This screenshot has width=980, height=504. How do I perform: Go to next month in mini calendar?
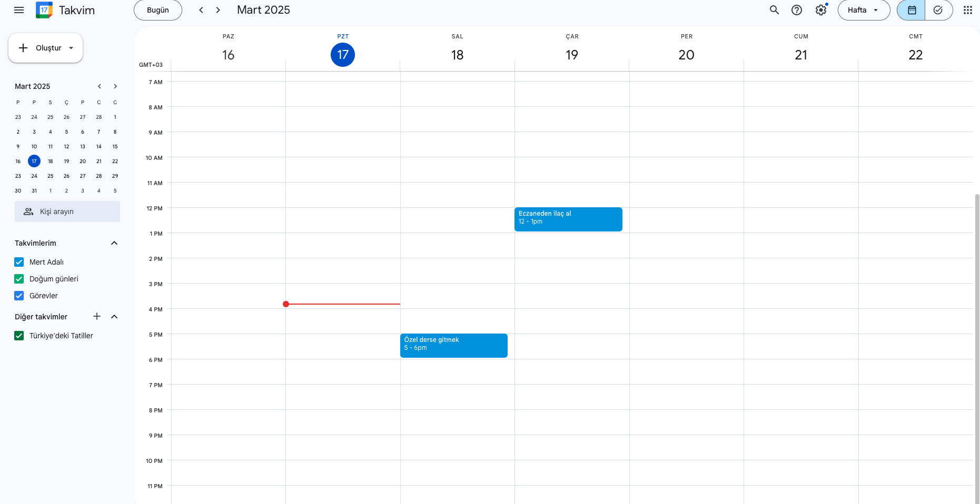(x=115, y=86)
